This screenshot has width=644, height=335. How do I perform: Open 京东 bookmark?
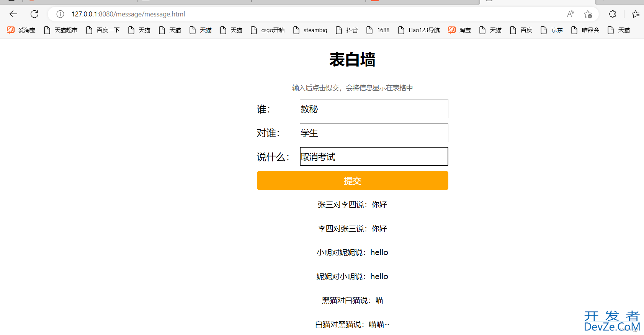click(x=552, y=30)
